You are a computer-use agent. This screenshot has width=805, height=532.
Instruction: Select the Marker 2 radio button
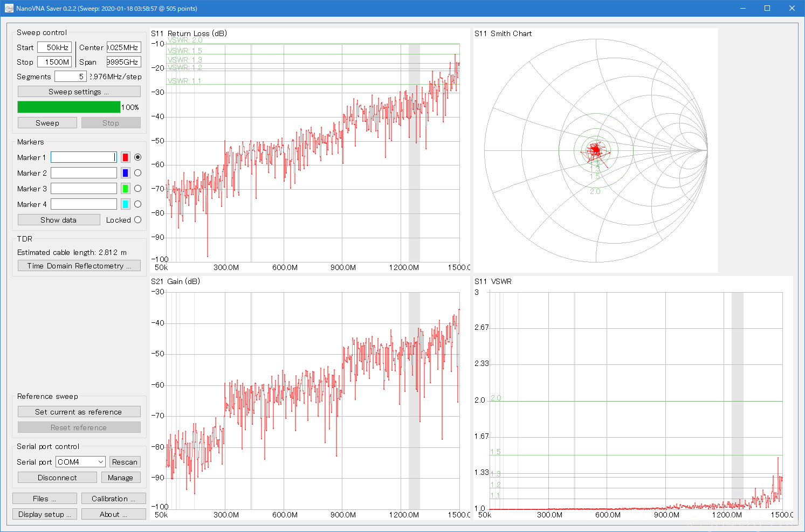[137, 173]
